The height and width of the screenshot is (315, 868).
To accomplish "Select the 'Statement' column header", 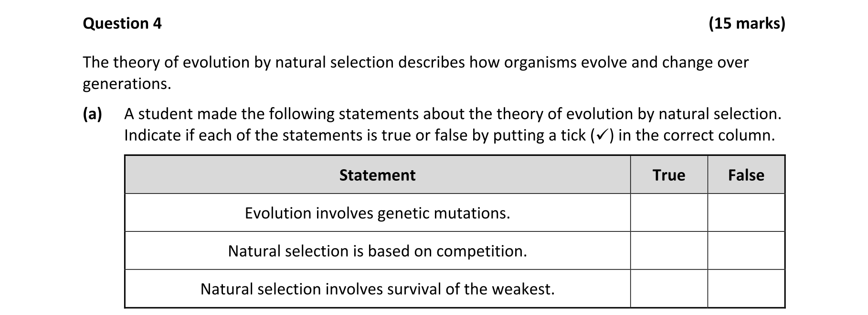I will (377, 175).
